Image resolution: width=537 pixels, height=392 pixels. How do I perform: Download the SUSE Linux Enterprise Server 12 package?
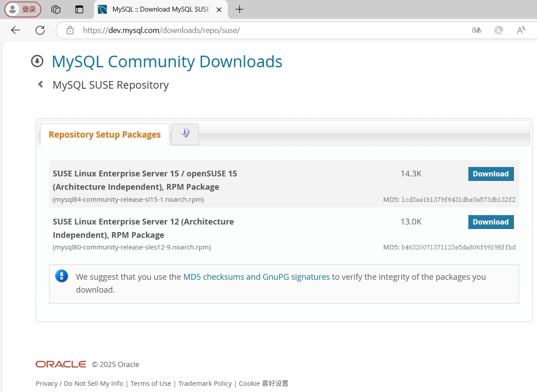pyautogui.click(x=491, y=222)
